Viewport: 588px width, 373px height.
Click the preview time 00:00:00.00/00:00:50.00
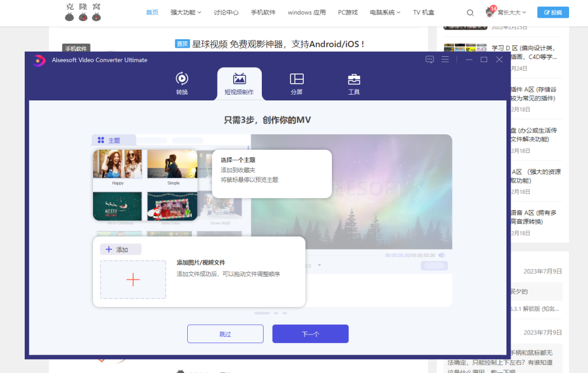click(410, 255)
